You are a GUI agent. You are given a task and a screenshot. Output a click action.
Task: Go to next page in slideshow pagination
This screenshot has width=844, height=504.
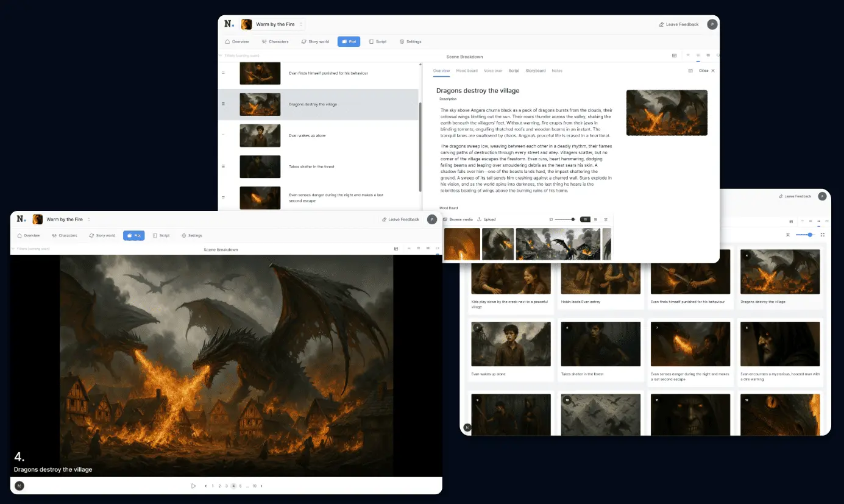pyautogui.click(x=261, y=486)
